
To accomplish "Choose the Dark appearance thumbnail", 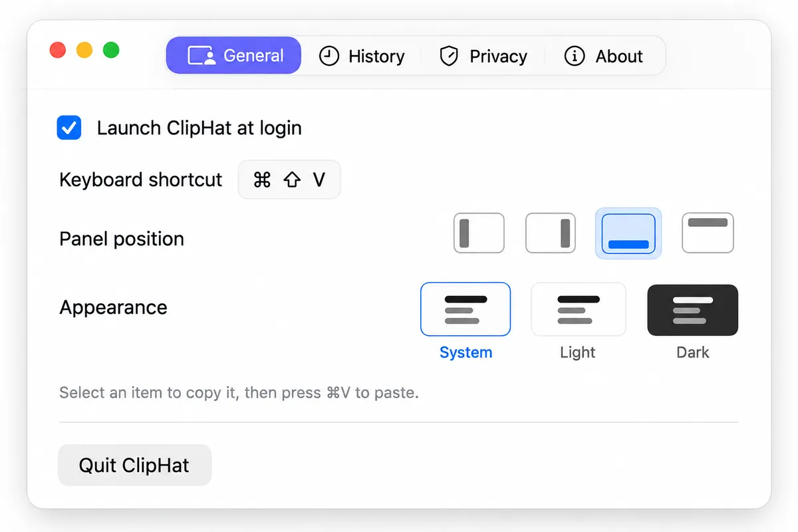I will point(693,310).
